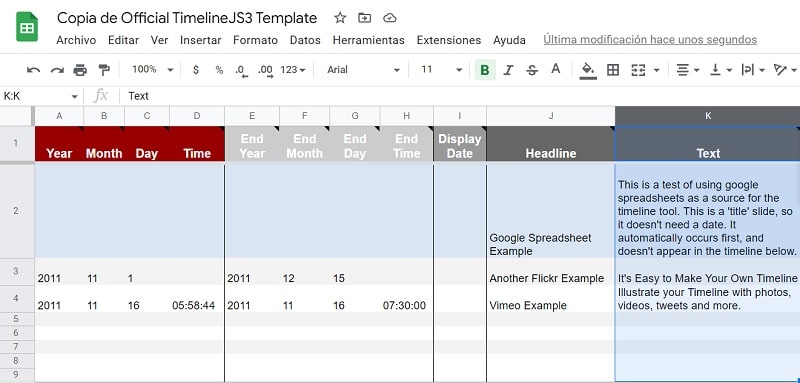
Task: Select the Display Date header cell
Action: pos(460,144)
